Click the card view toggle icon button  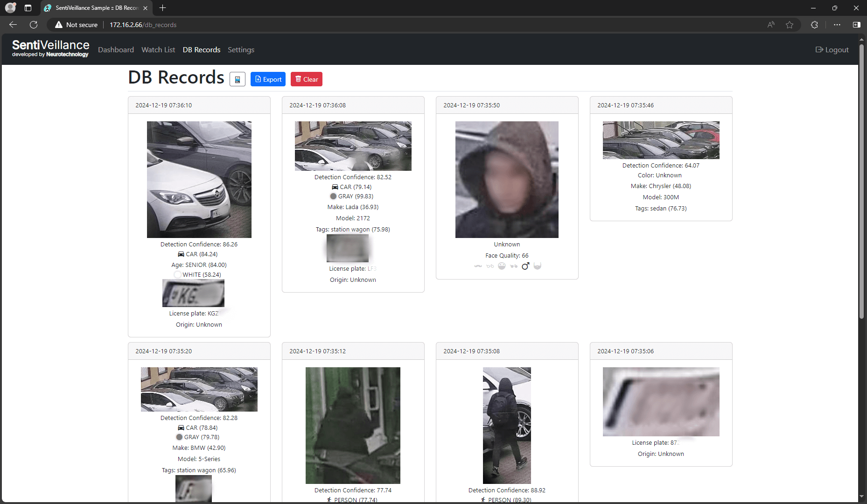237,79
